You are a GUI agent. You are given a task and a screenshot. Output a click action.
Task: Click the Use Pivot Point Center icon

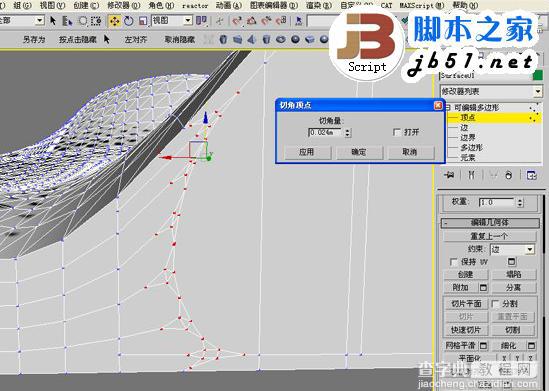[x=201, y=21]
